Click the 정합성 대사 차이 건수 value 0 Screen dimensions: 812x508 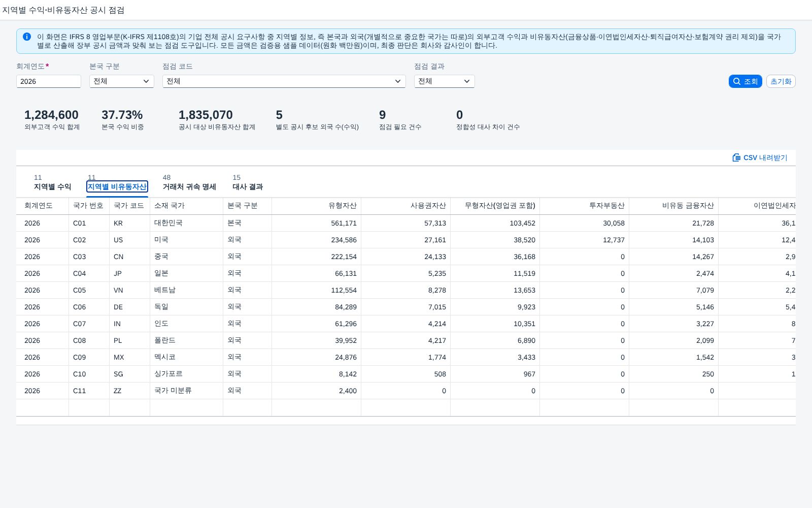460,115
